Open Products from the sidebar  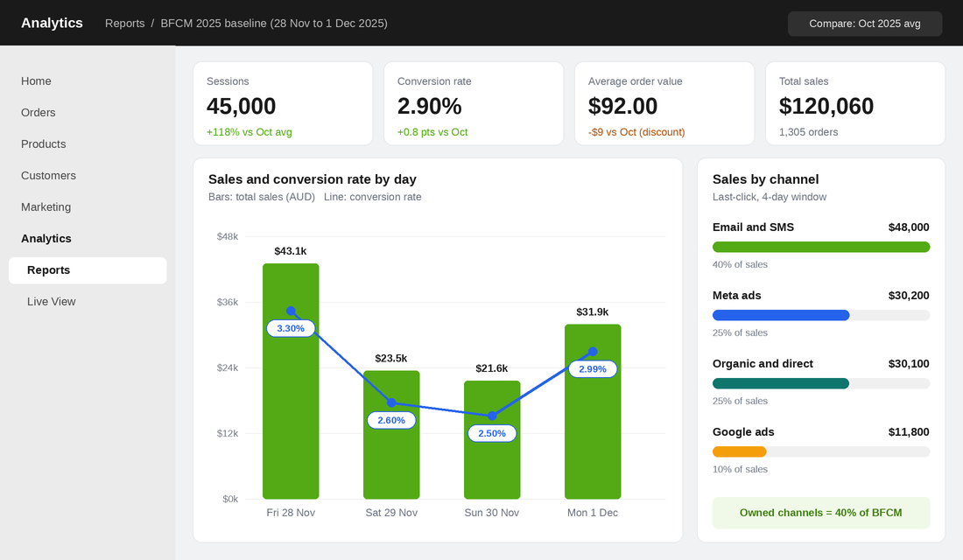pyautogui.click(x=44, y=143)
